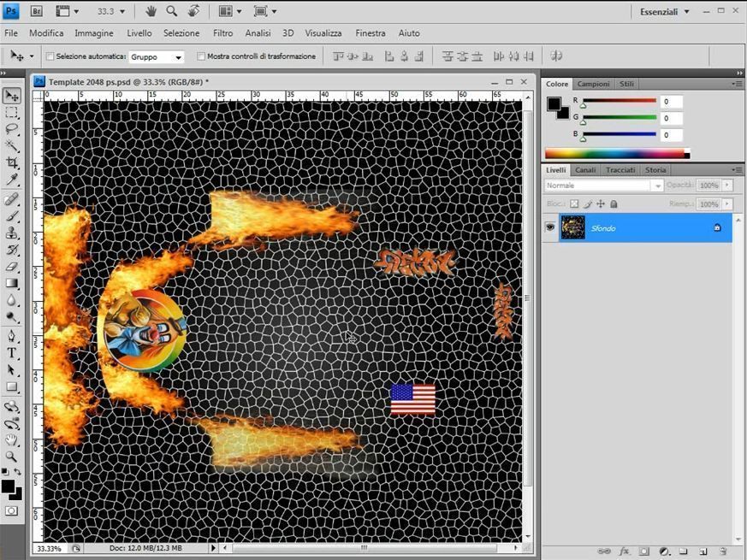Select the Healing Brush tool
747x560 pixels.
point(12,199)
